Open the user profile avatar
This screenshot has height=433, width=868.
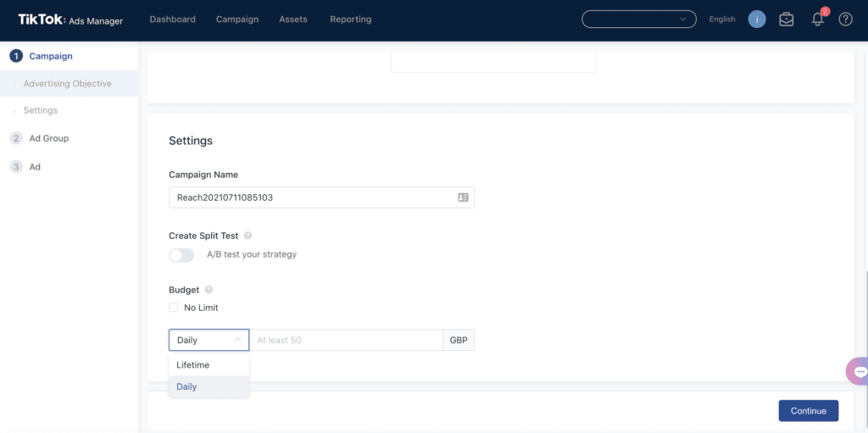(x=757, y=19)
